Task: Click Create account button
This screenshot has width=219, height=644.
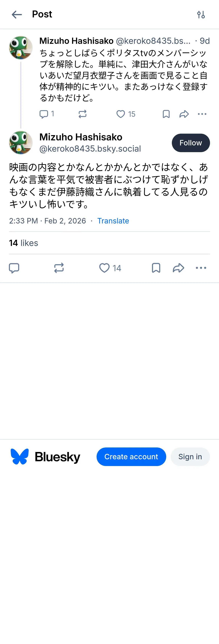Action: click(x=131, y=456)
